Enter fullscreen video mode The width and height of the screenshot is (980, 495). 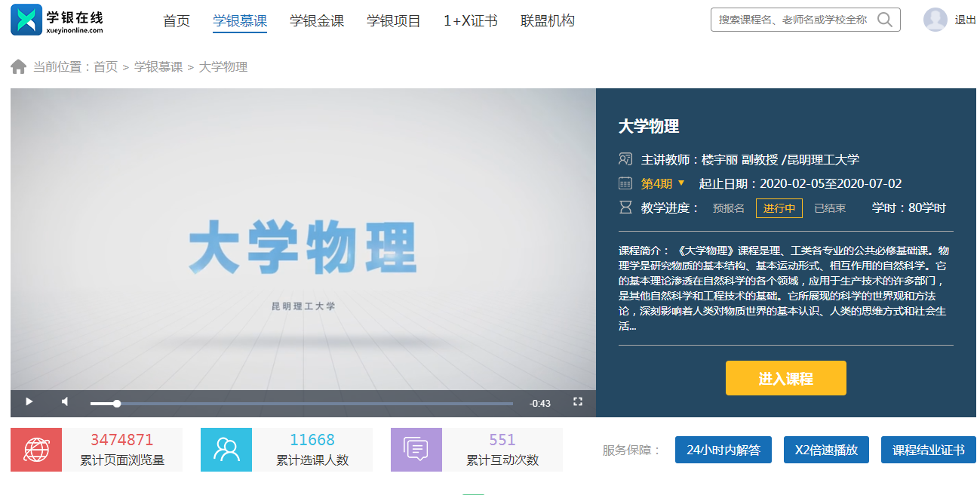(578, 402)
